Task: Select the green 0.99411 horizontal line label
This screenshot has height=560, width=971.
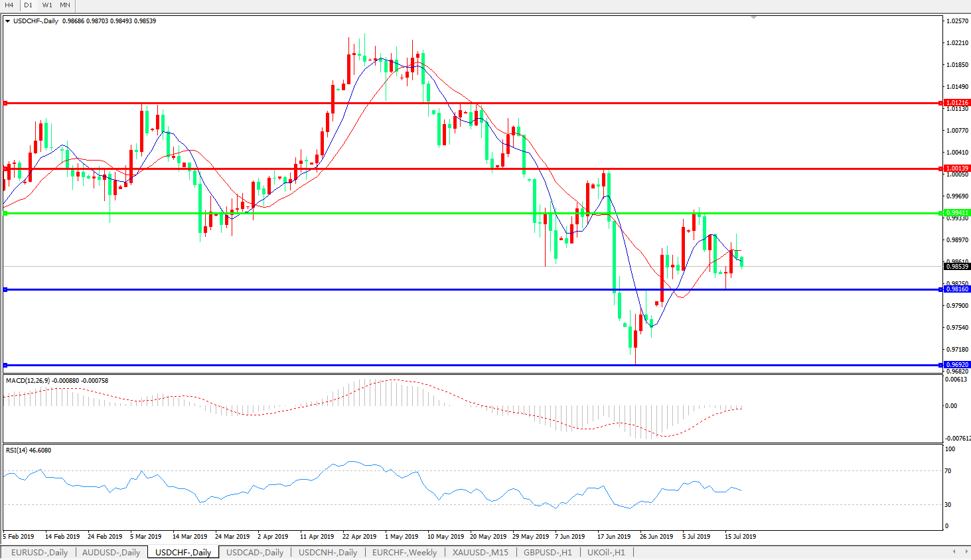Action: click(957, 213)
